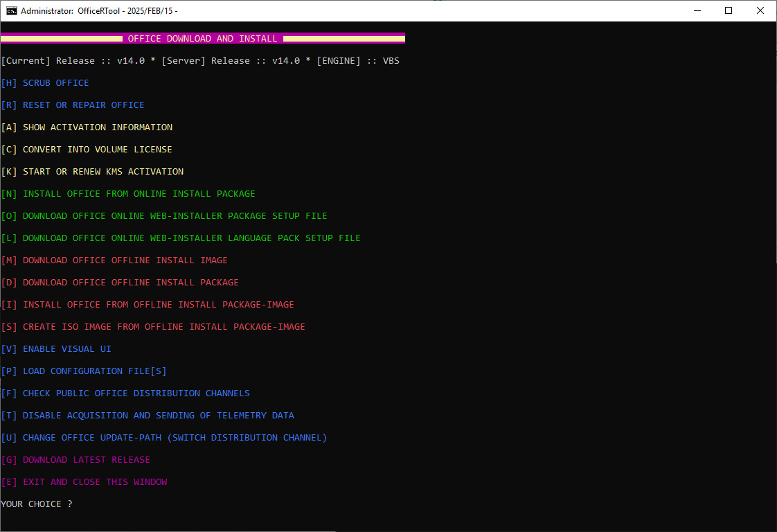This screenshot has height=532, width=777.
Task: Select CONVERT INTO VOLUME LICENSE
Action: [97, 150]
